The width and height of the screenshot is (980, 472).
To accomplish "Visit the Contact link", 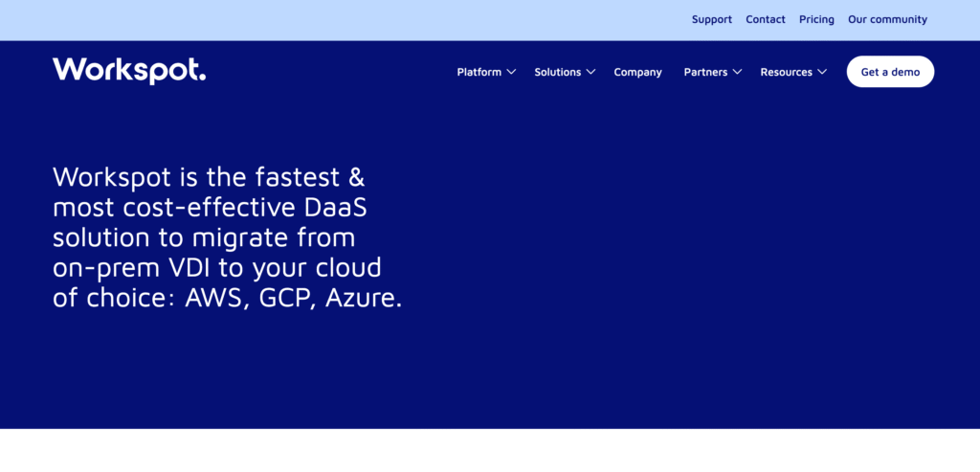I will [x=766, y=19].
